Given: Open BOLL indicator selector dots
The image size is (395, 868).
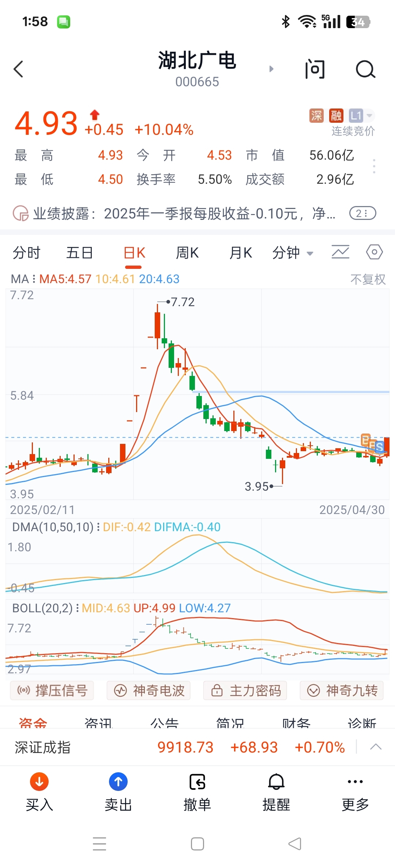Looking at the screenshot, I should [77, 608].
